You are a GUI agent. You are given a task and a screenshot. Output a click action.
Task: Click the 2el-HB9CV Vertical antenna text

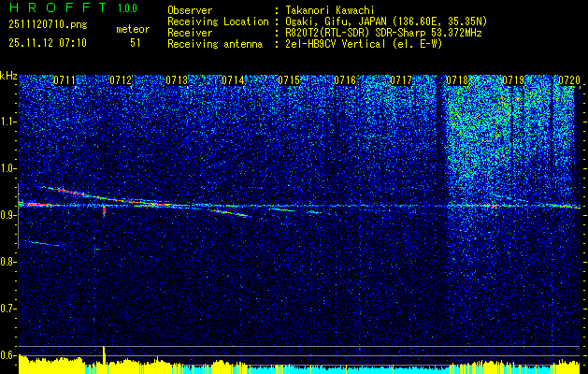[x=364, y=44]
